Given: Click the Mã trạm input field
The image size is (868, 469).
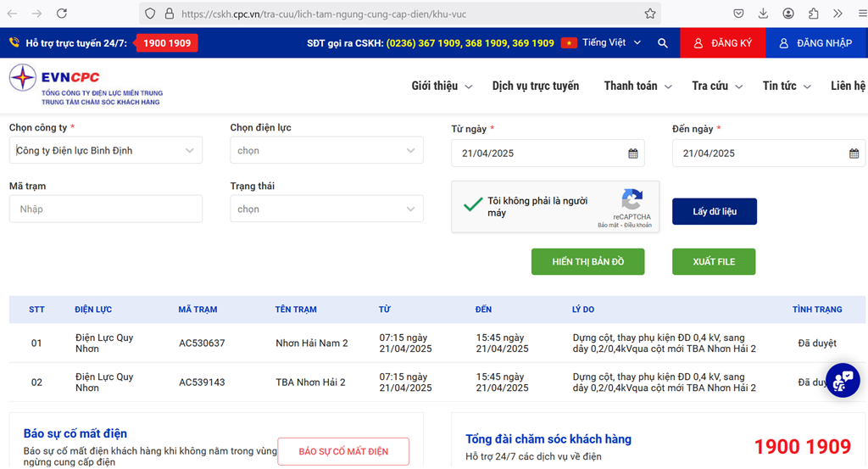Looking at the screenshot, I should (x=105, y=209).
